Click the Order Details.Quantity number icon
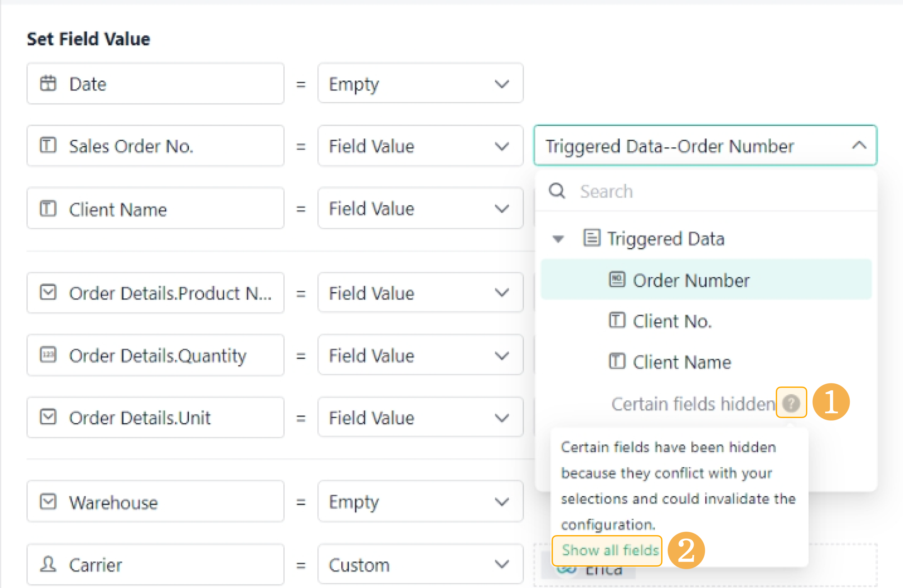The width and height of the screenshot is (903, 588). tap(48, 355)
